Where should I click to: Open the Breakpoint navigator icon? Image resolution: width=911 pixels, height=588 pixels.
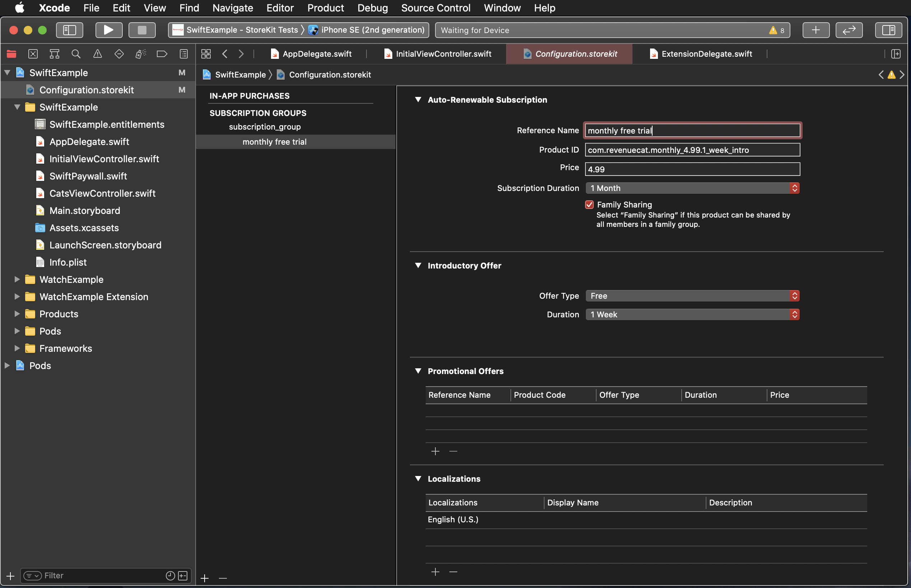point(162,54)
